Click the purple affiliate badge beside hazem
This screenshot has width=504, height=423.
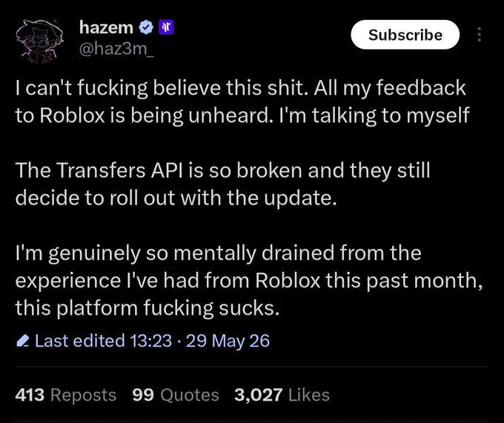tap(166, 27)
